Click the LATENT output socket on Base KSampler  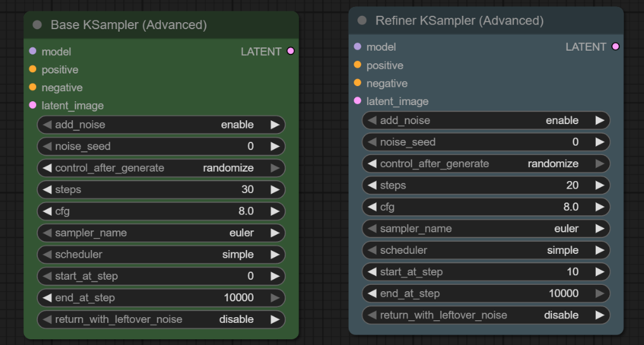click(x=290, y=51)
